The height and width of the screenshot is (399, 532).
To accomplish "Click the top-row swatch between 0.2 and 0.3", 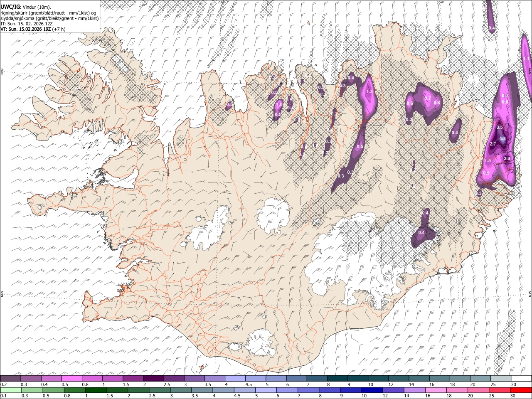I will point(10,379).
